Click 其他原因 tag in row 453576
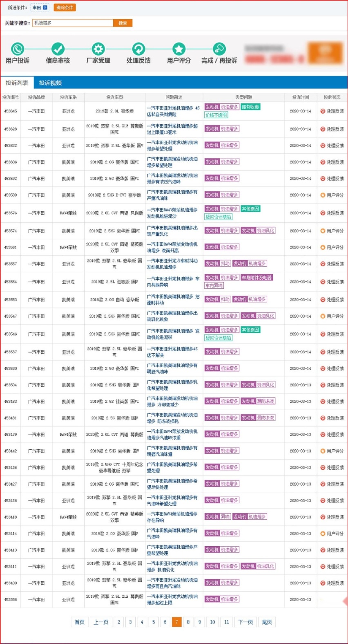The image size is (348, 644). (250, 209)
